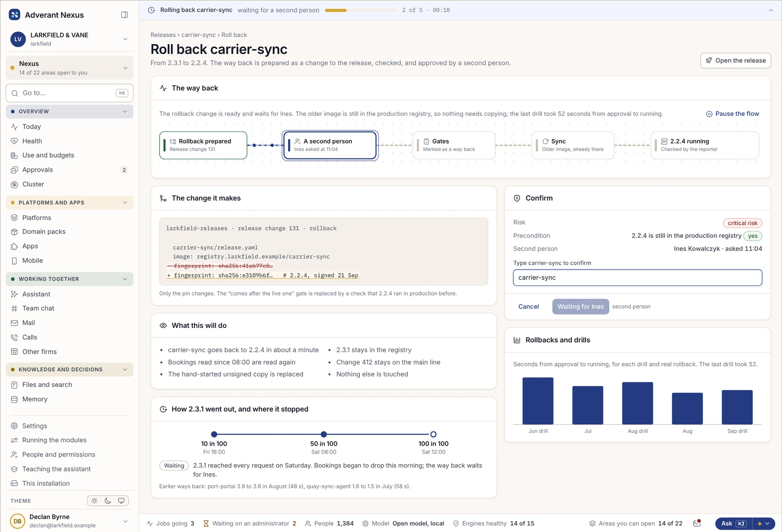Click the Open the release button

click(x=735, y=61)
